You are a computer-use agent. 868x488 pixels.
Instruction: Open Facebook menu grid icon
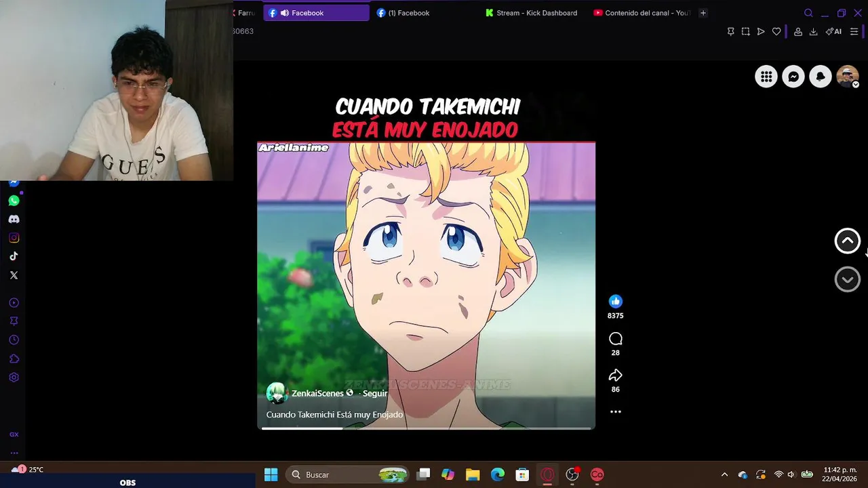pyautogui.click(x=766, y=77)
